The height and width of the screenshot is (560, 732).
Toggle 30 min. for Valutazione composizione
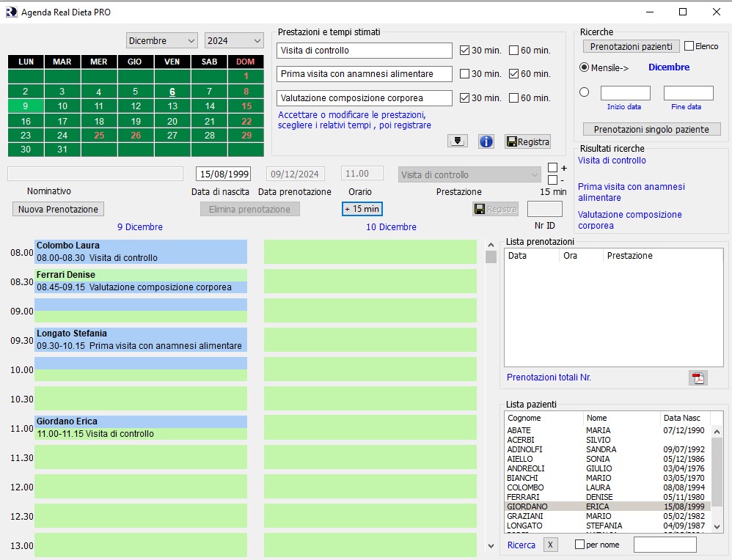[464, 98]
